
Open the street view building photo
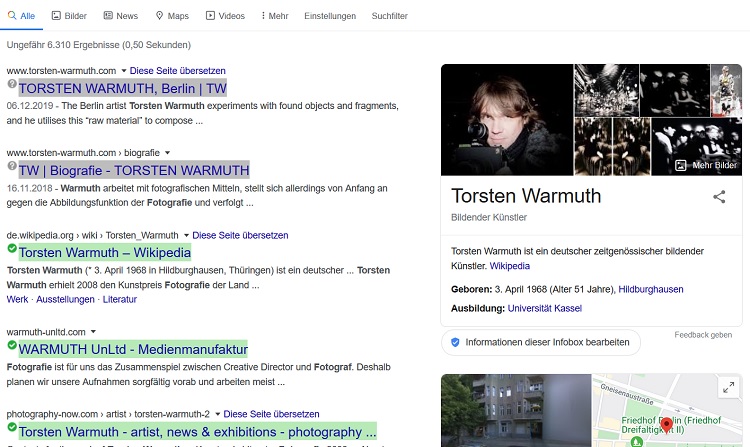click(x=516, y=411)
